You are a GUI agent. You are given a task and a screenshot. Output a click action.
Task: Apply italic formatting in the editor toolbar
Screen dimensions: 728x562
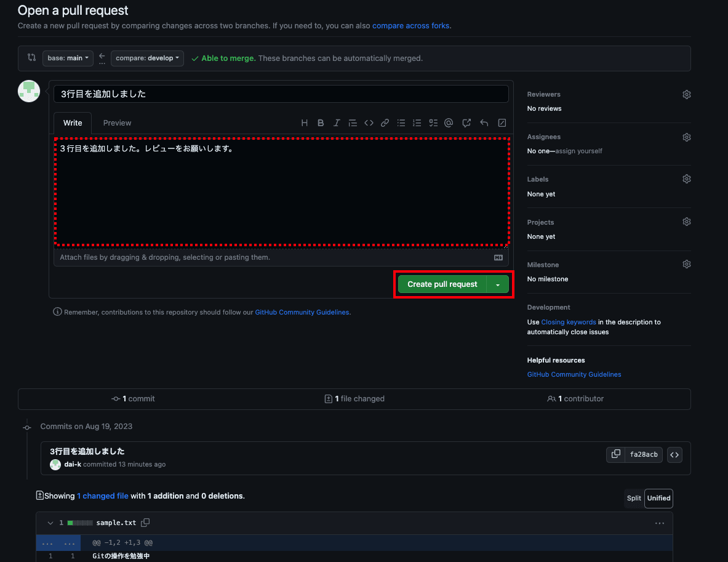tap(337, 122)
